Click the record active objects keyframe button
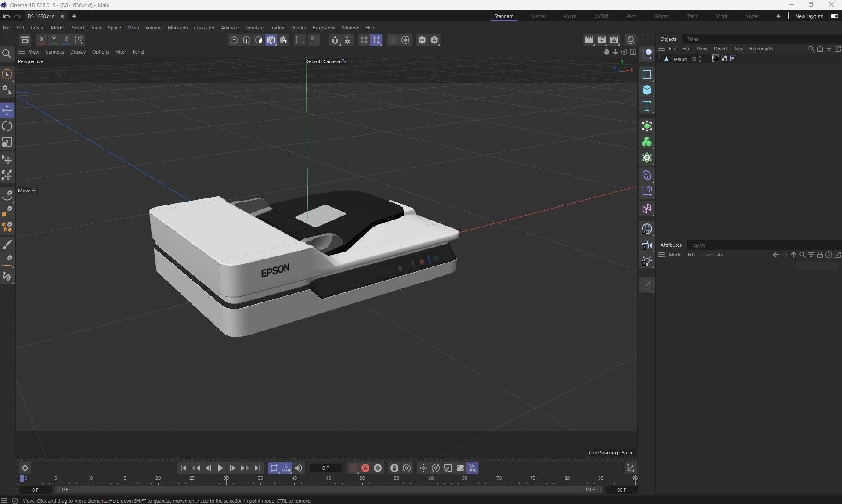The image size is (842, 504). pos(353,468)
